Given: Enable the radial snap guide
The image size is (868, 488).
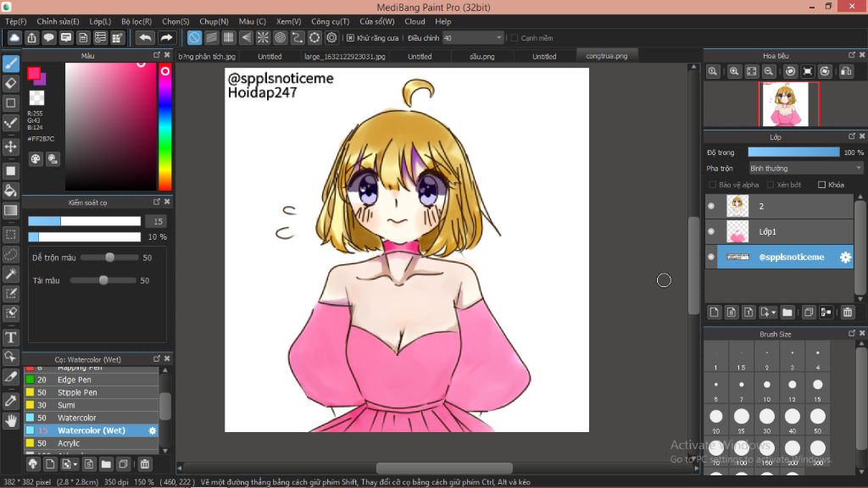Looking at the screenshot, I should [263, 37].
